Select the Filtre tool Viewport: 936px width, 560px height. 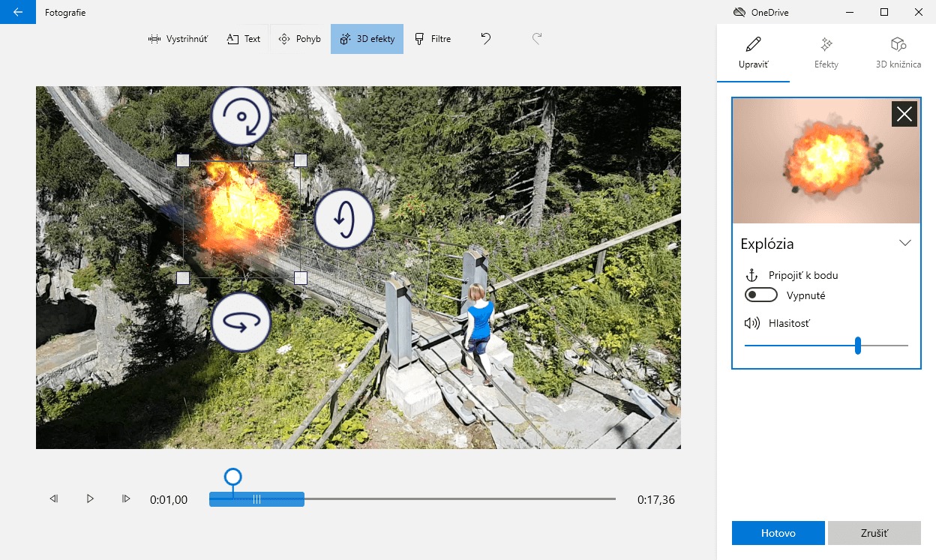click(x=433, y=39)
